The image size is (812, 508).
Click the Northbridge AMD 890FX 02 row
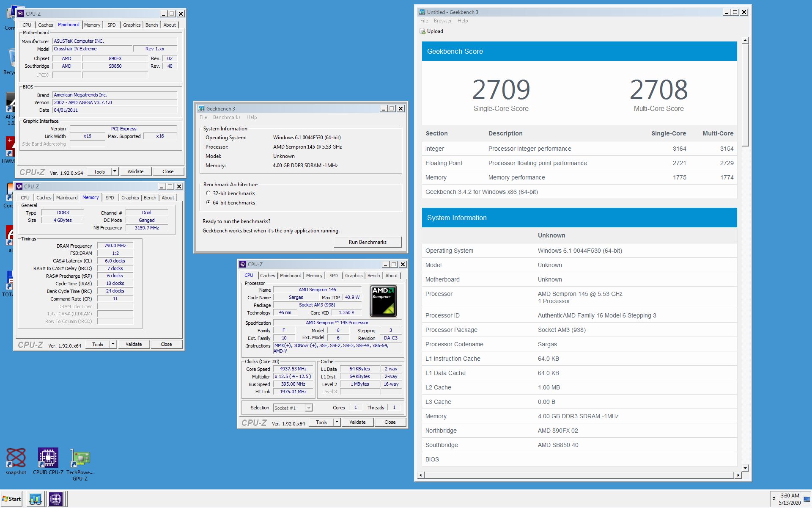pos(579,431)
